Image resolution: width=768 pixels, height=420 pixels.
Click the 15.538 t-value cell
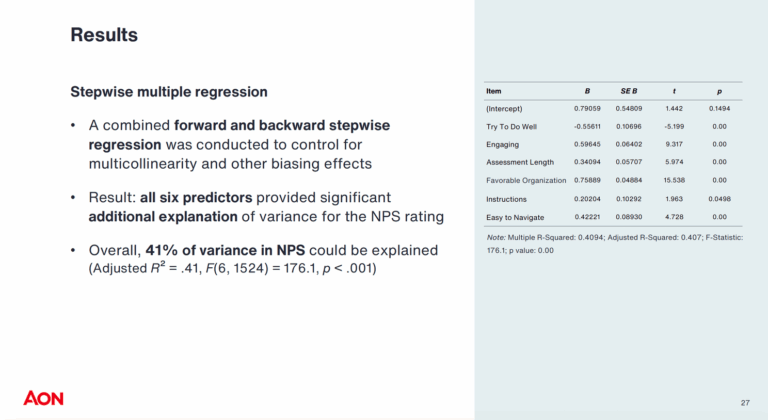674,180
